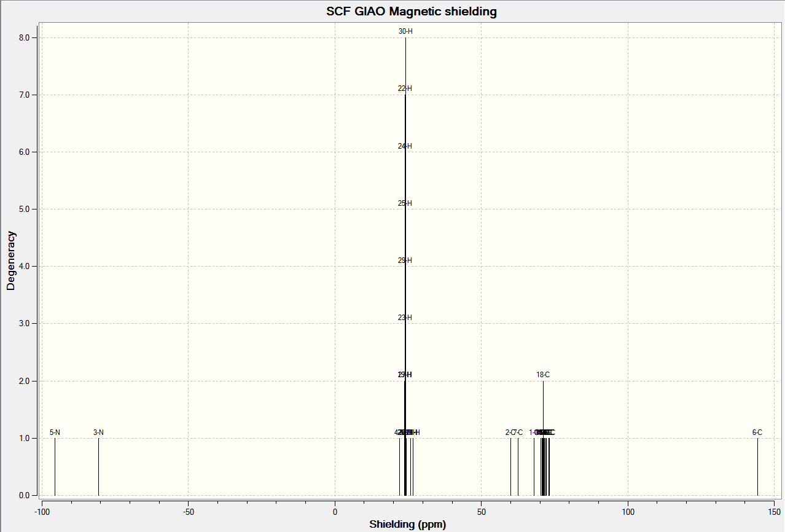The width and height of the screenshot is (785, 532).
Task: Click the 3-N nitrogen shielding peak line
Action: pos(98,467)
